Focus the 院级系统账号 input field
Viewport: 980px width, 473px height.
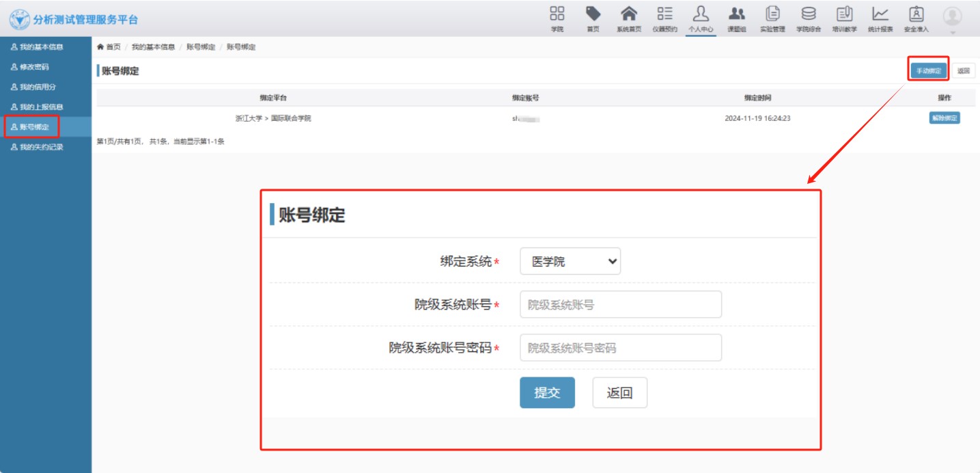(620, 305)
